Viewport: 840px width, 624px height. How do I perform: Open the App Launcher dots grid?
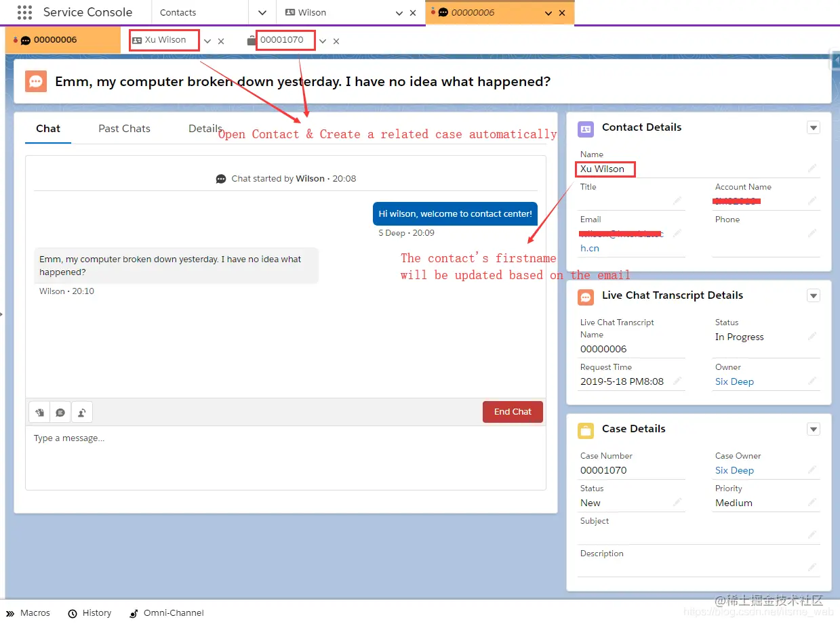pyautogui.click(x=24, y=12)
